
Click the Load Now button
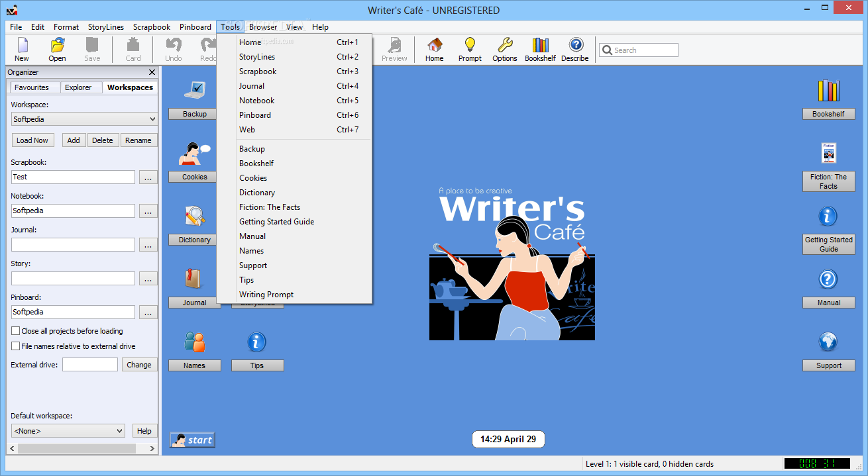click(32, 140)
